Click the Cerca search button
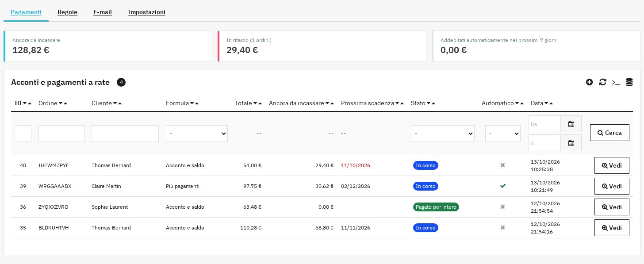644x264 pixels. tap(609, 133)
